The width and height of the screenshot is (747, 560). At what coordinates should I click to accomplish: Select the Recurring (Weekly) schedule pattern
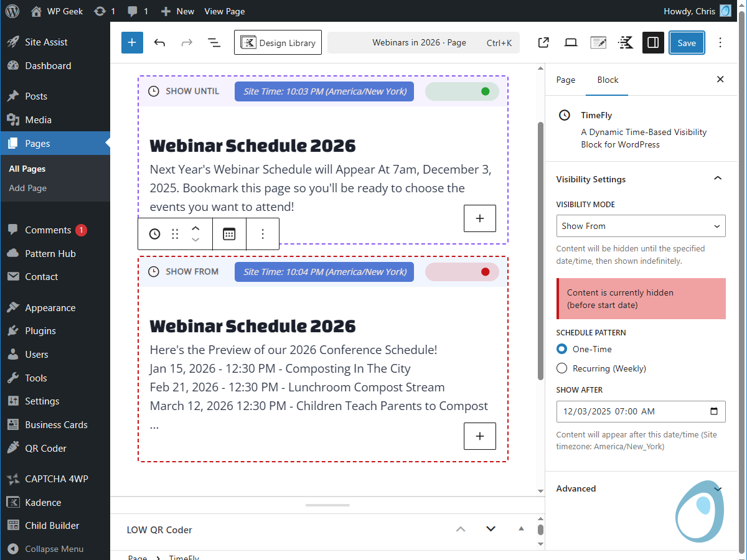pos(561,368)
